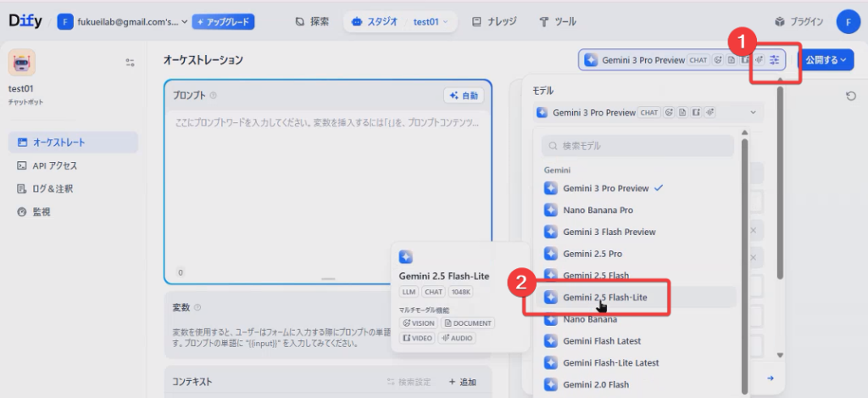This screenshot has width=868, height=398.
Task: Choose Nano Banana Pro from list
Action: point(598,210)
